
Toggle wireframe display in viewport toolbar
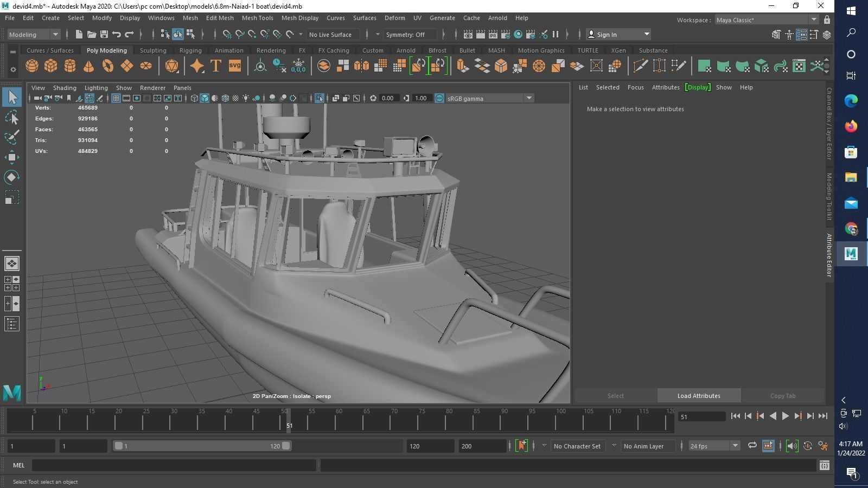(194, 98)
